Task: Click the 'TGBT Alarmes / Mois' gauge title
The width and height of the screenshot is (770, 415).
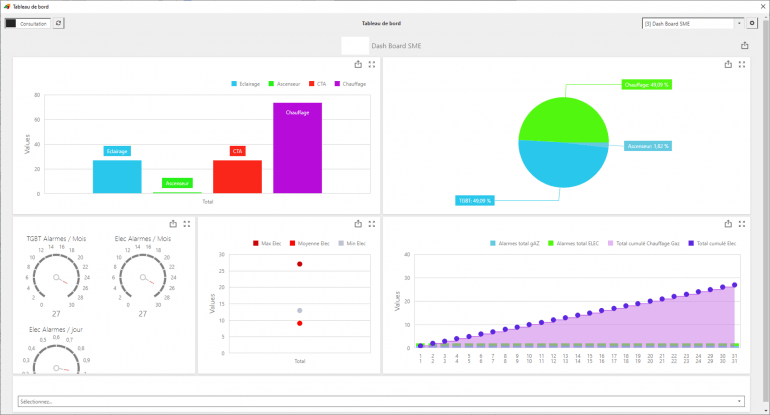Action: [56, 239]
